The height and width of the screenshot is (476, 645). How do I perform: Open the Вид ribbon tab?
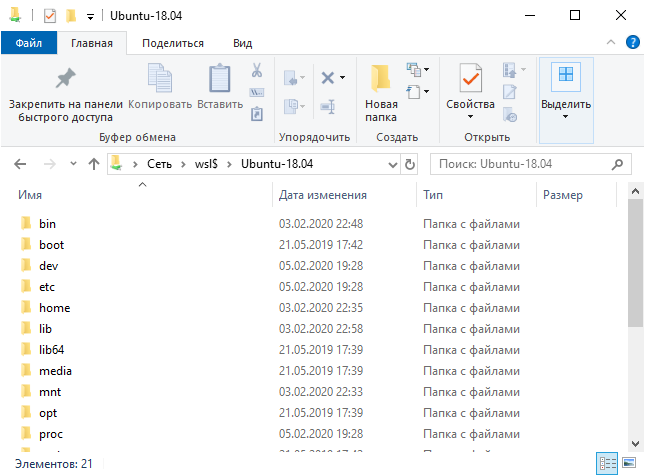click(242, 43)
